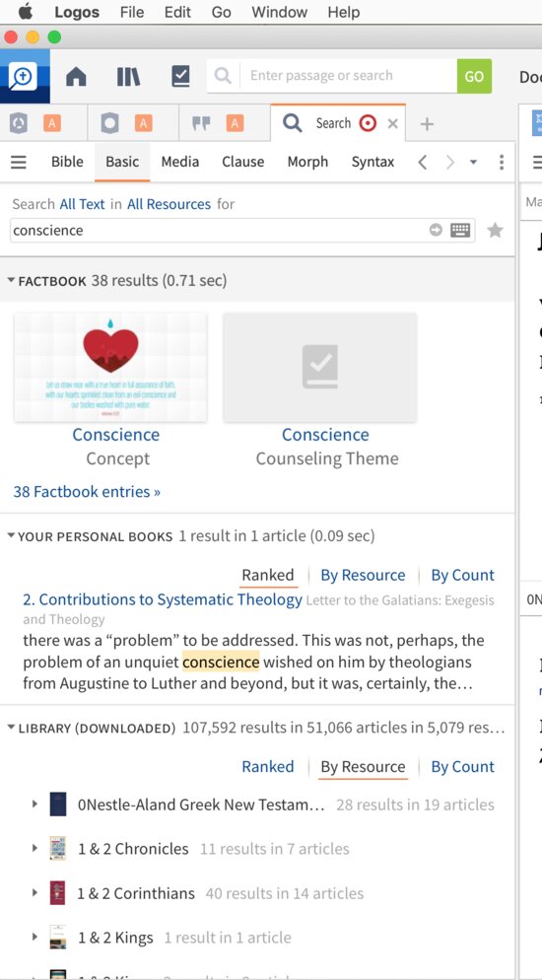
Task: Collapse the Factbook results section
Action: [x=11, y=281]
